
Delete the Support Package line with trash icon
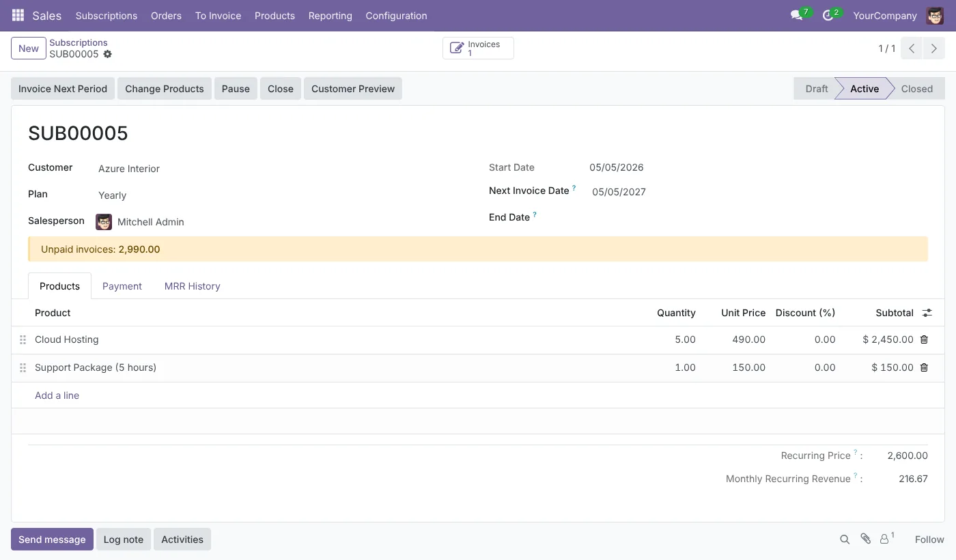coord(924,367)
